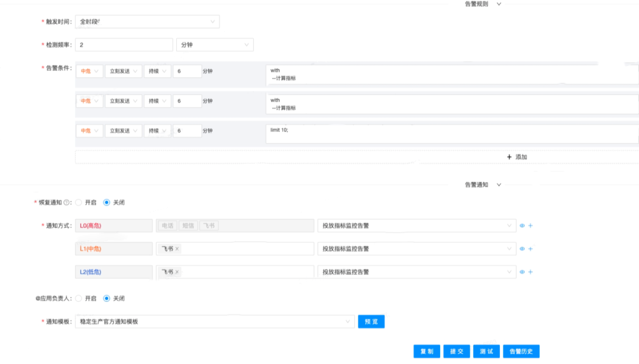
Task: Click the L2(低危) level field
Action: coord(114,272)
